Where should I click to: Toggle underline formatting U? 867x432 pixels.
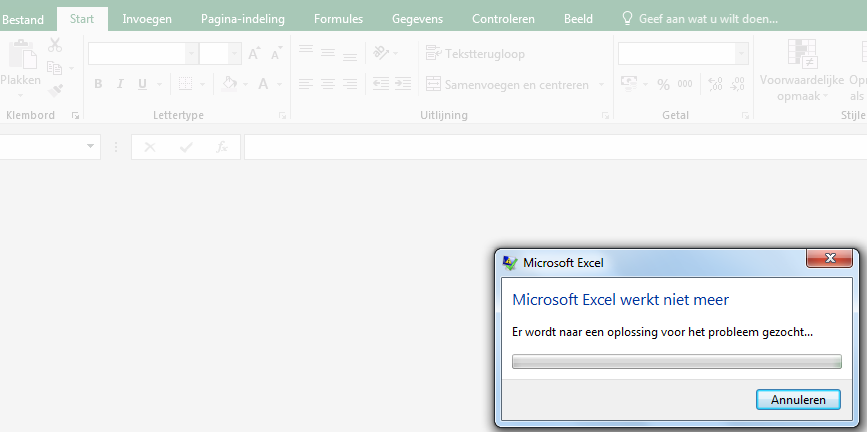coord(142,84)
